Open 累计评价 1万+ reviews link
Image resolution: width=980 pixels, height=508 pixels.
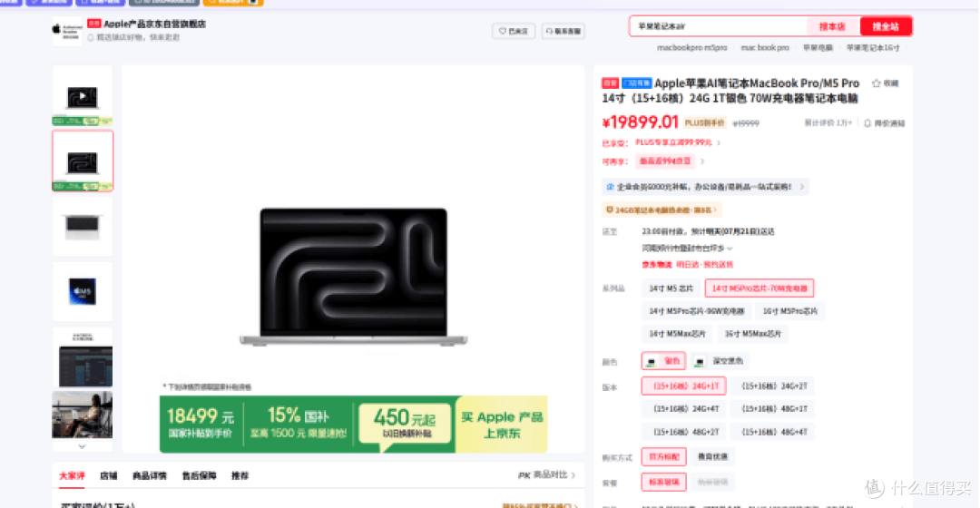click(828, 123)
